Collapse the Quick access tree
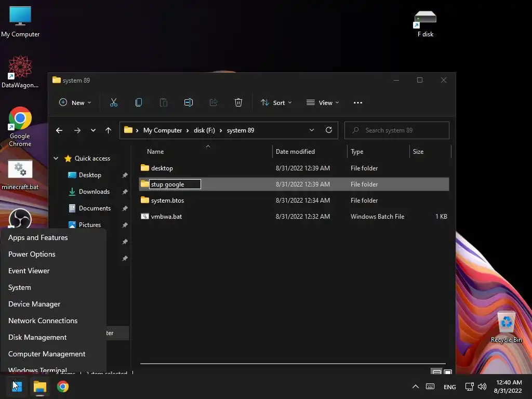 [x=56, y=158]
